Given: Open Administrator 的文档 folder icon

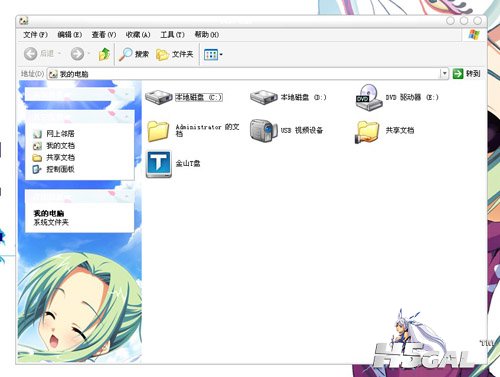Looking at the screenshot, I should [x=158, y=131].
